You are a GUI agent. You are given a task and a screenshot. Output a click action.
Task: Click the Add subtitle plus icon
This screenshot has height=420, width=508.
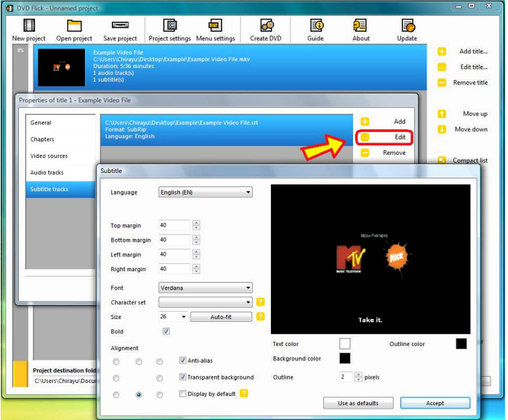[365, 122]
